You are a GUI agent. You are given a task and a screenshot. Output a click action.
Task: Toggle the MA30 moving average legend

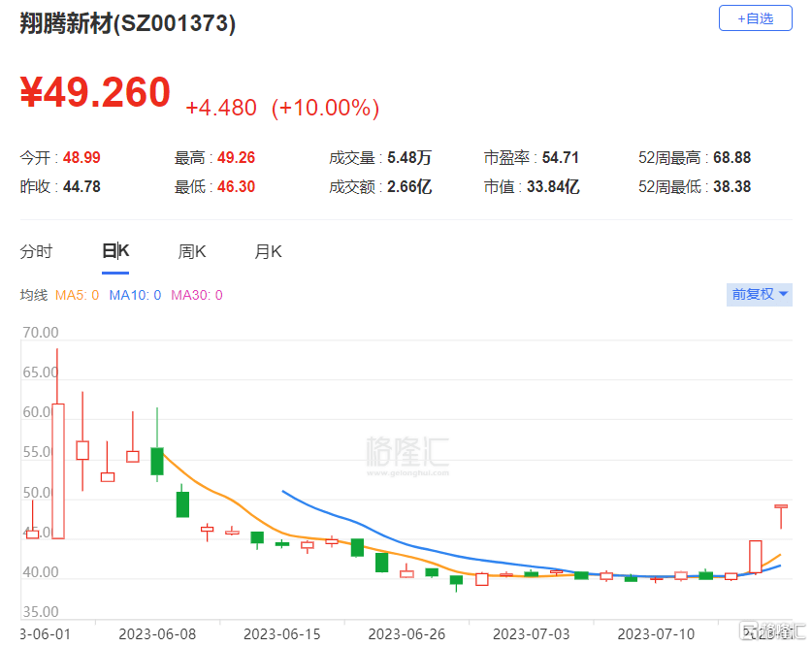[x=197, y=295]
